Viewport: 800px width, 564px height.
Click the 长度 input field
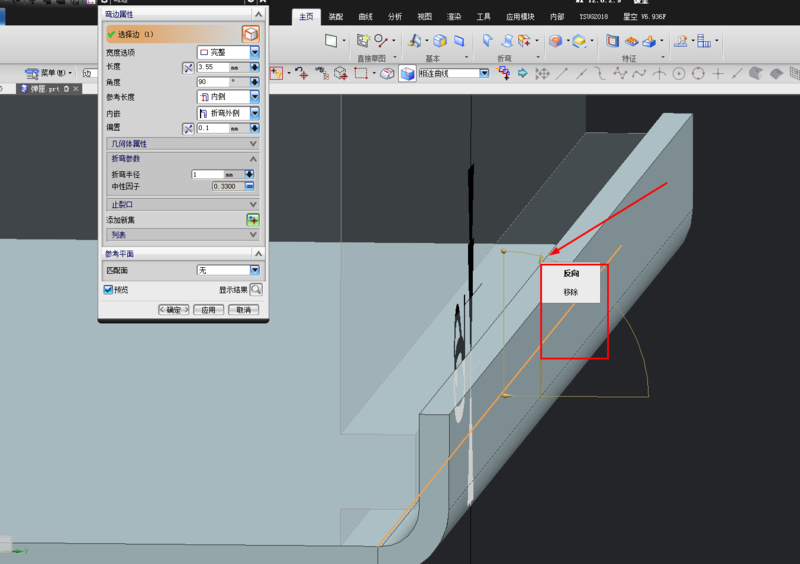pyautogui.click(x=213, y=67)
